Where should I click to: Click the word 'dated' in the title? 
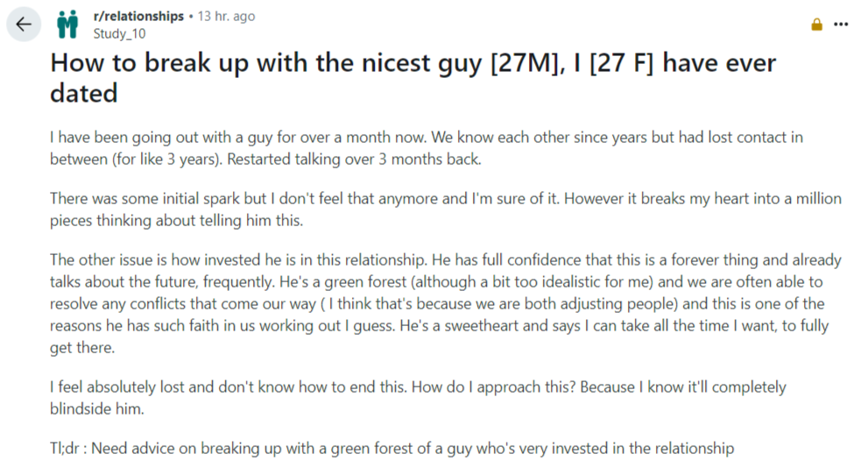point(83,94)
